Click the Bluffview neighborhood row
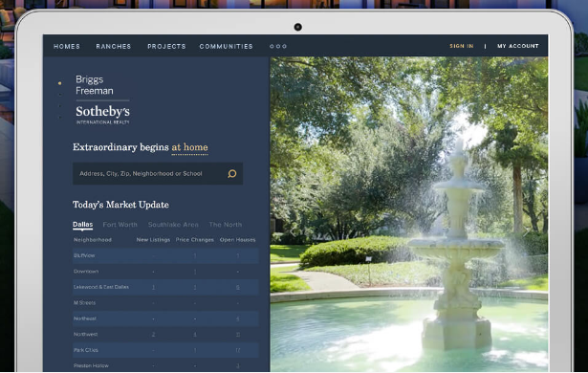Screen dimensions: 588x373 165,255
